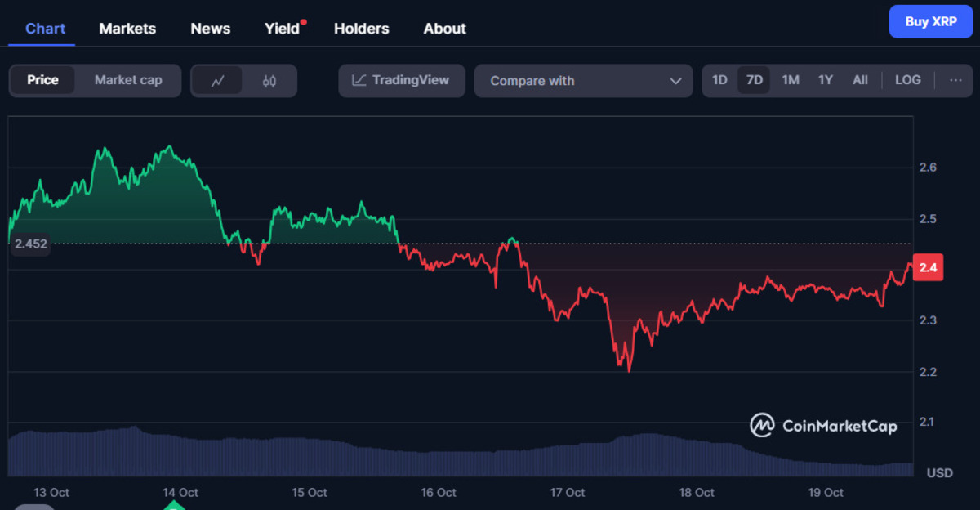This screenshot has height=510, width=980.
Task: Select 1M time range
Action: [791, 80]
